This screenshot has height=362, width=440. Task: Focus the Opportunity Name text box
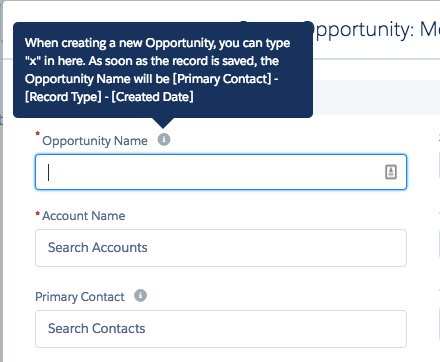click(221, 172)
